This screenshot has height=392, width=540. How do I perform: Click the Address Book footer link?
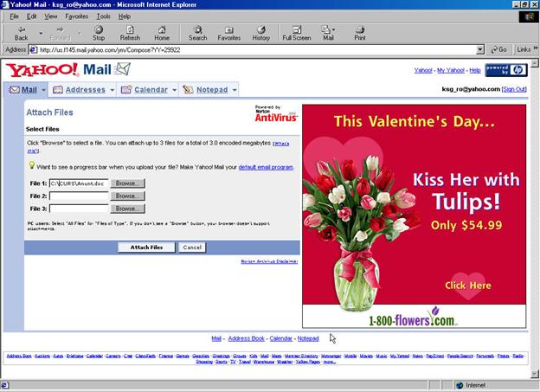pos(247,338)
